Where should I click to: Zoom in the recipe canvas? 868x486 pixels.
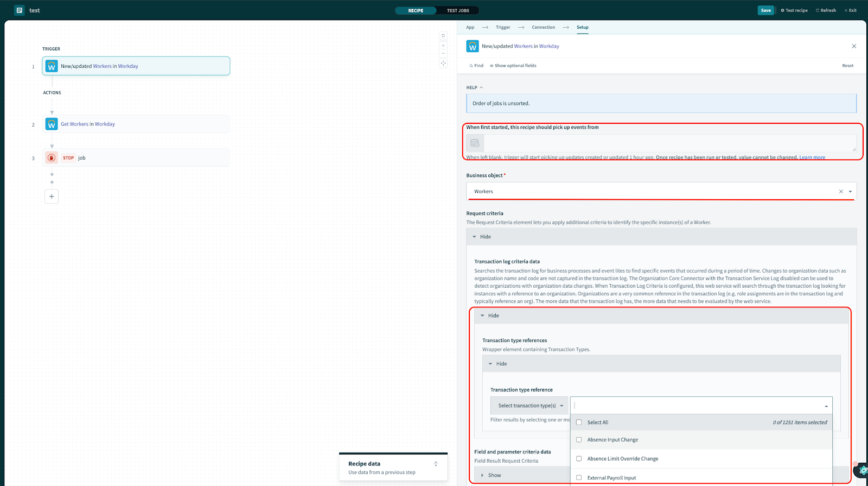(x=443, y=46)
